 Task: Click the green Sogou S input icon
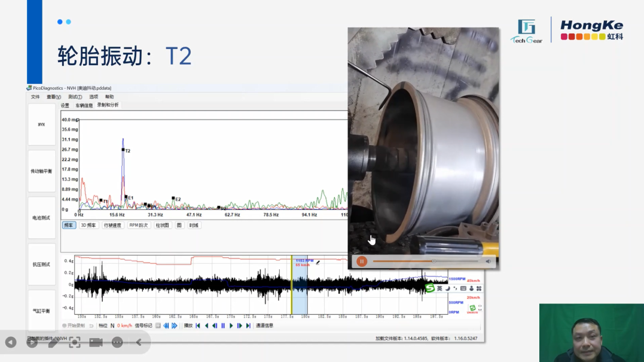(430, 288)
